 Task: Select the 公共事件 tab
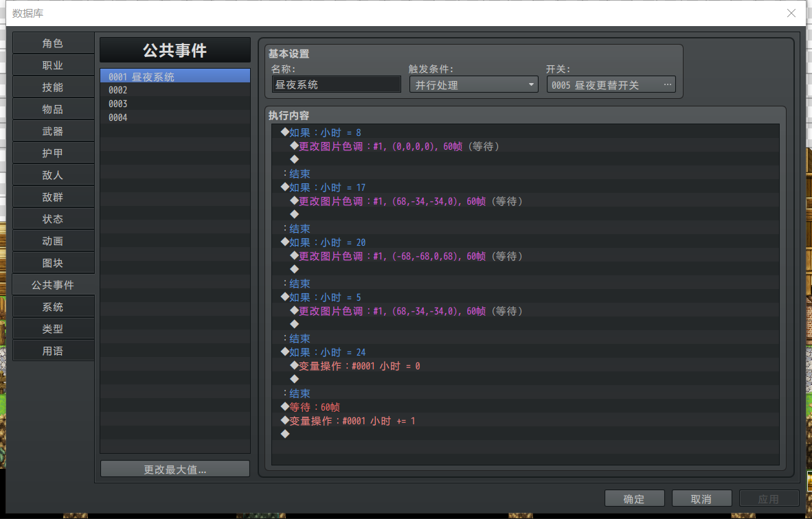tap(54, 285)
